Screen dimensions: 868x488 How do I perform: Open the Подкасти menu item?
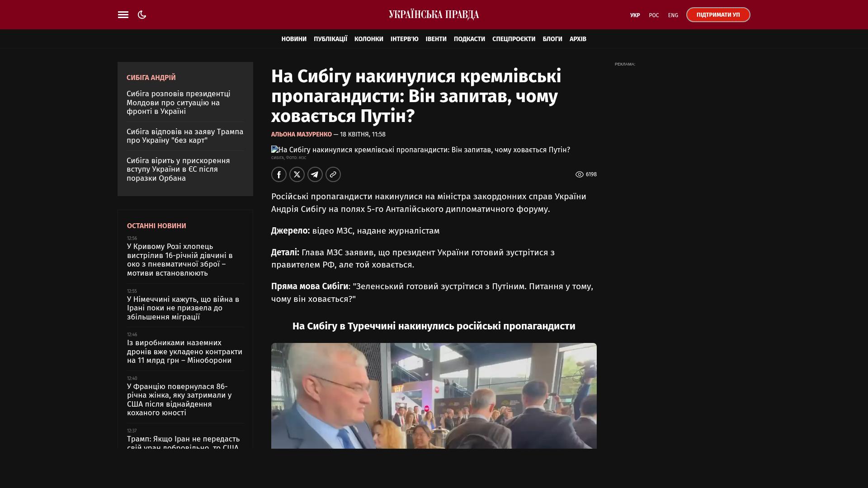[x=469, y=39]
